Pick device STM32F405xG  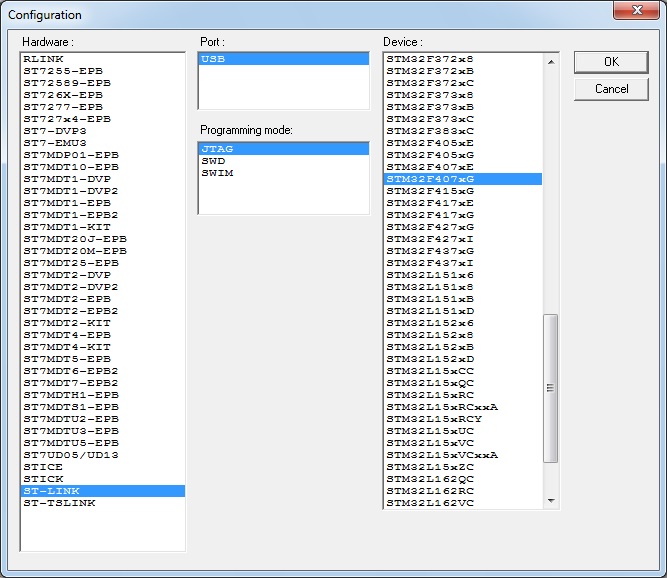(x=463, y=155)
